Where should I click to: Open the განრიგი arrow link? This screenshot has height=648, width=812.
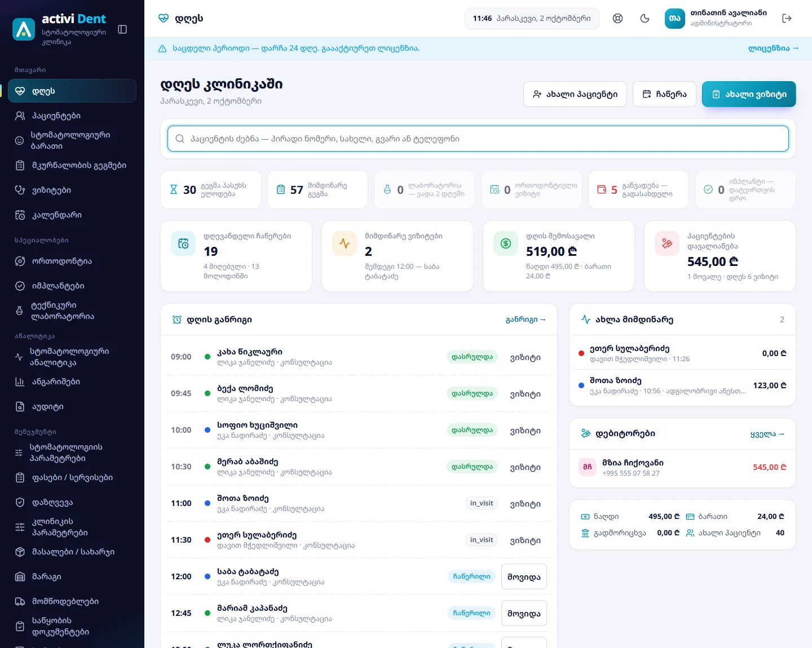[526, 319]
